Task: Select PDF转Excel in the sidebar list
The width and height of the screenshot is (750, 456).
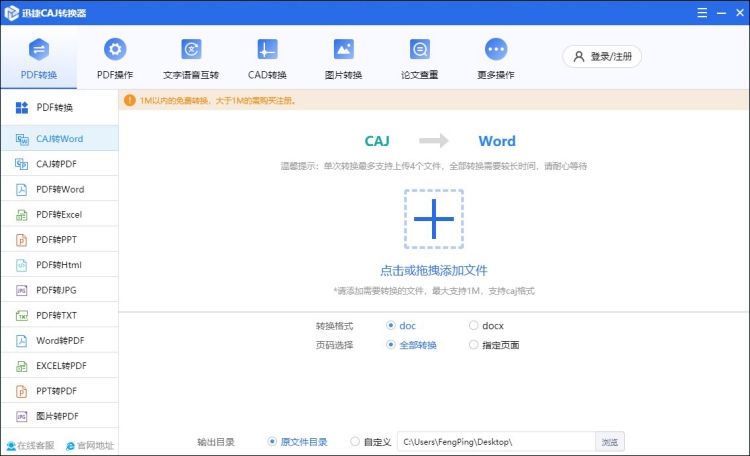Action: coord(59,215)
